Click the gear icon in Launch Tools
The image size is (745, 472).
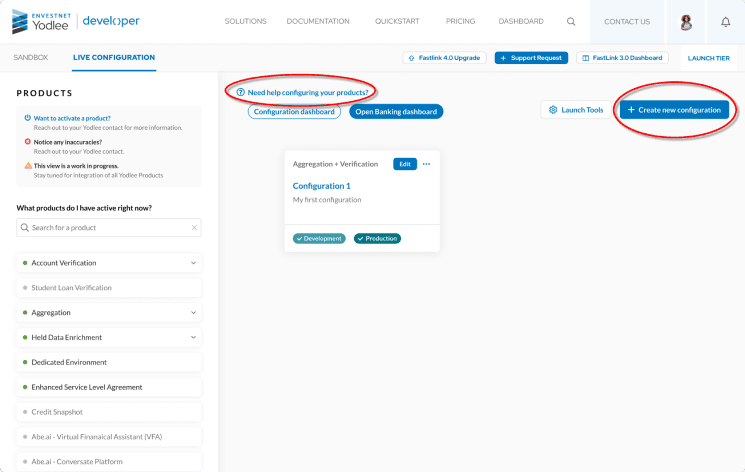(x=553, y=110)
